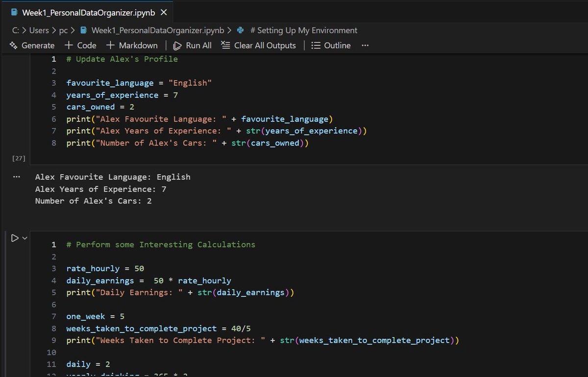Click the execution count [27] label
588x377 pixels.
point(19,158)
